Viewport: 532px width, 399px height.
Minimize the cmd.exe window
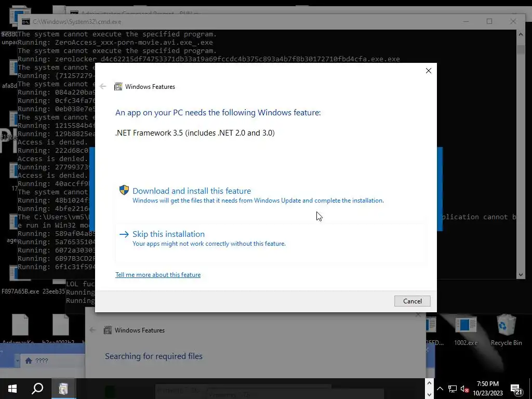[466, 21]
